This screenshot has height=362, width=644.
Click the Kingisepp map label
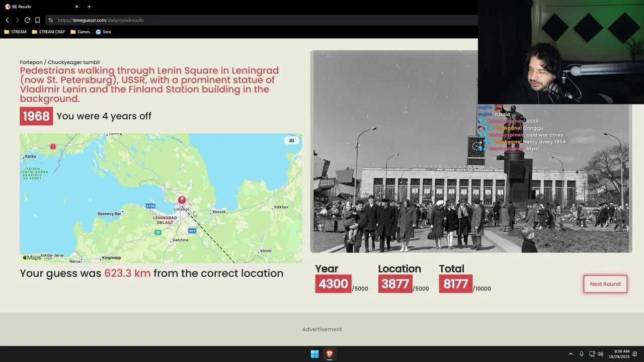[x=111, y=258]
